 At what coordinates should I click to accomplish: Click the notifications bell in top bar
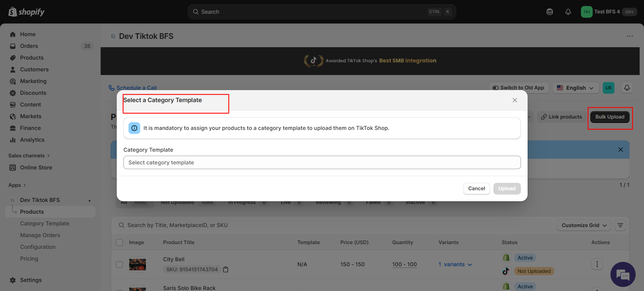point(568,12)
